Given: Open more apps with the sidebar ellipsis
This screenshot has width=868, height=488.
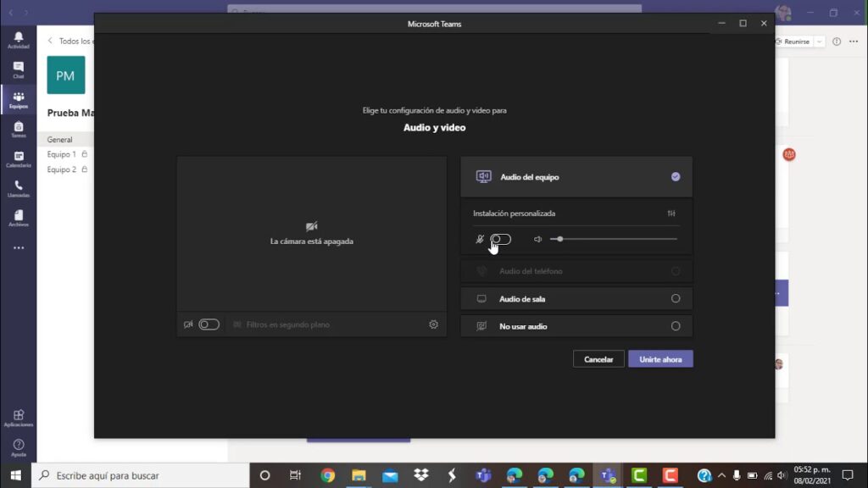Looking at the screenshot, I should (18, 247).
